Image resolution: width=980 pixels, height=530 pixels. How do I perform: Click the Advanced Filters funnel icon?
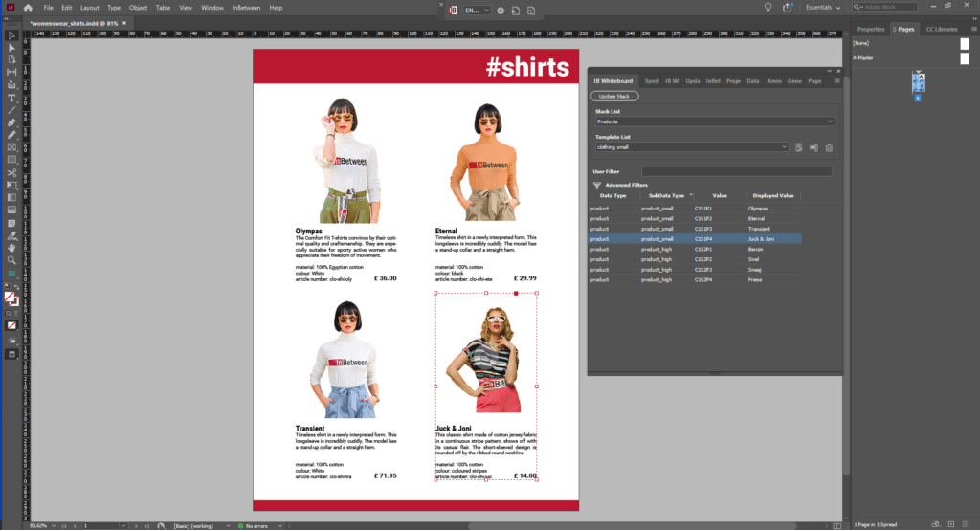[x=596, y=185]
